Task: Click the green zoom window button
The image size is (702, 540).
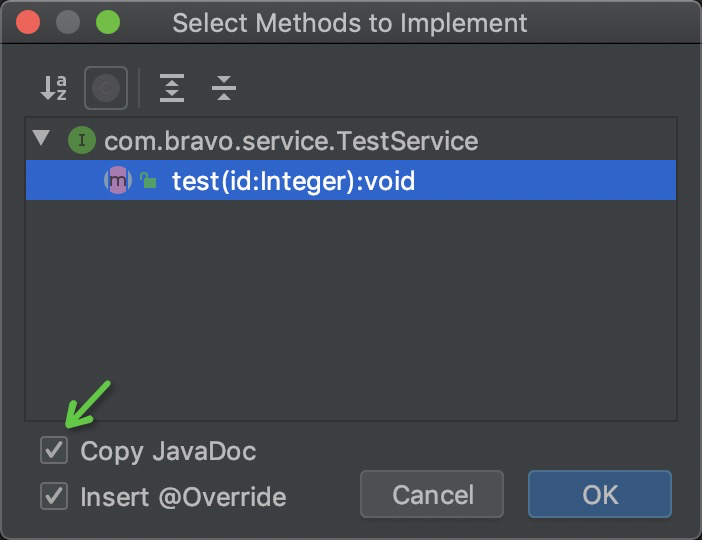Action: coord(107,22)
